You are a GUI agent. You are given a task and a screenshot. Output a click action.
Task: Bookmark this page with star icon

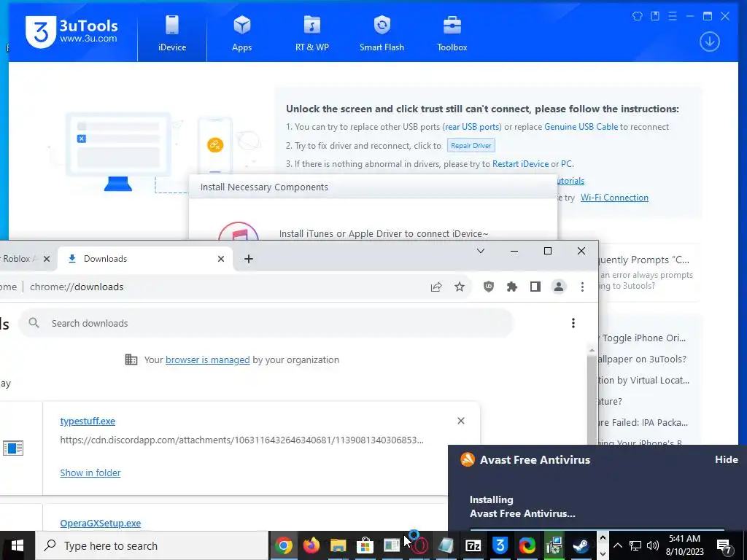[460, 287]
